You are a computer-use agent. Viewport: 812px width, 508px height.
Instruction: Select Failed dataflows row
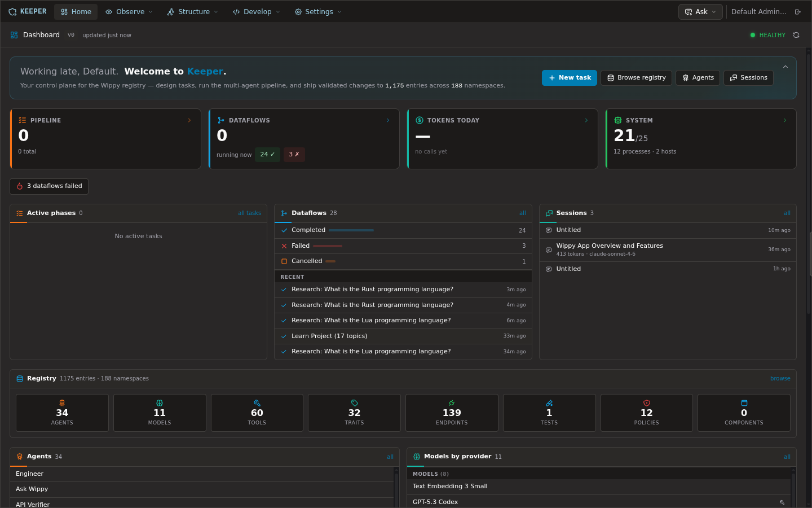[403, 246]
